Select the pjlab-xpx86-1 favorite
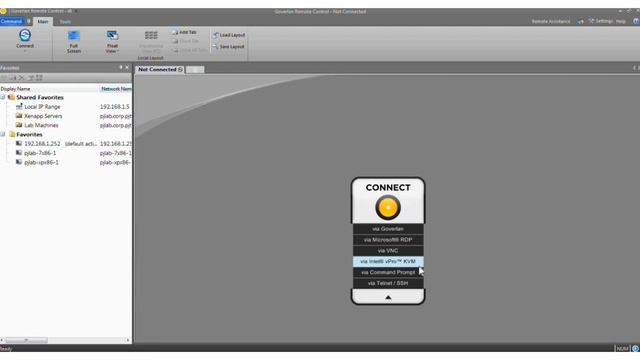 click(41, 162)
